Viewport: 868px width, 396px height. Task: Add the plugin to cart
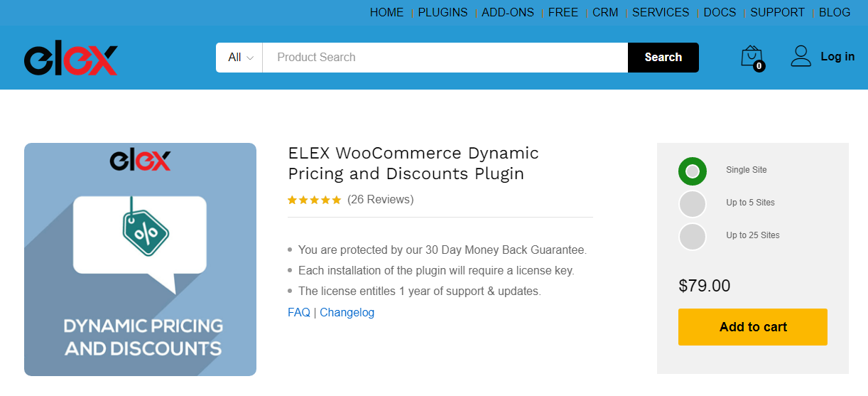pos(753,327)
